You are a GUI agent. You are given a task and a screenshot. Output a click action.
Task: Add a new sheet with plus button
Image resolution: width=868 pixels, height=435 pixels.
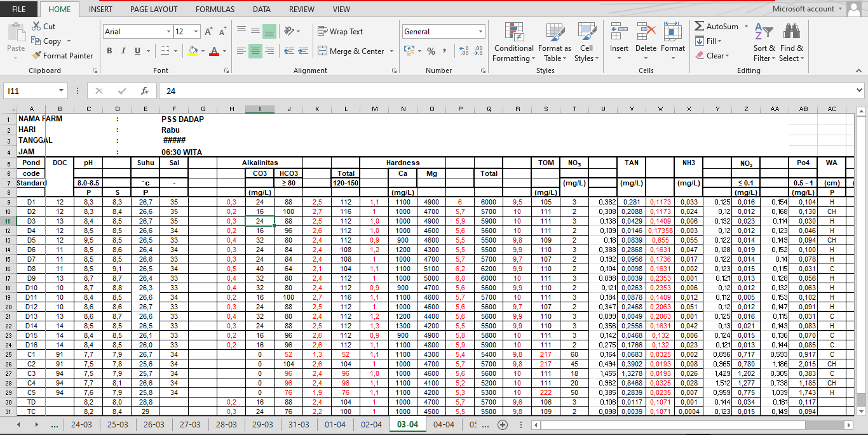(503, 424)
